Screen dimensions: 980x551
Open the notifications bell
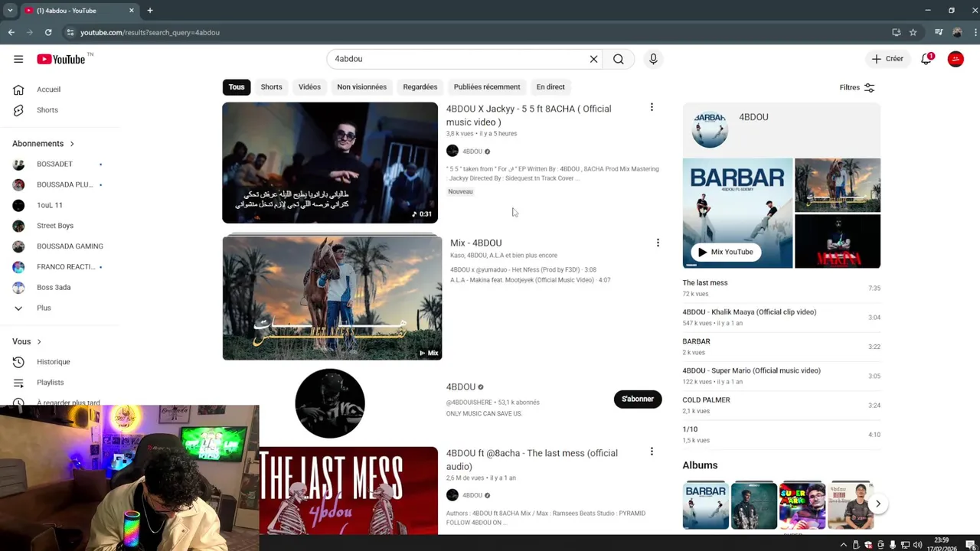[x=926, y=59]
